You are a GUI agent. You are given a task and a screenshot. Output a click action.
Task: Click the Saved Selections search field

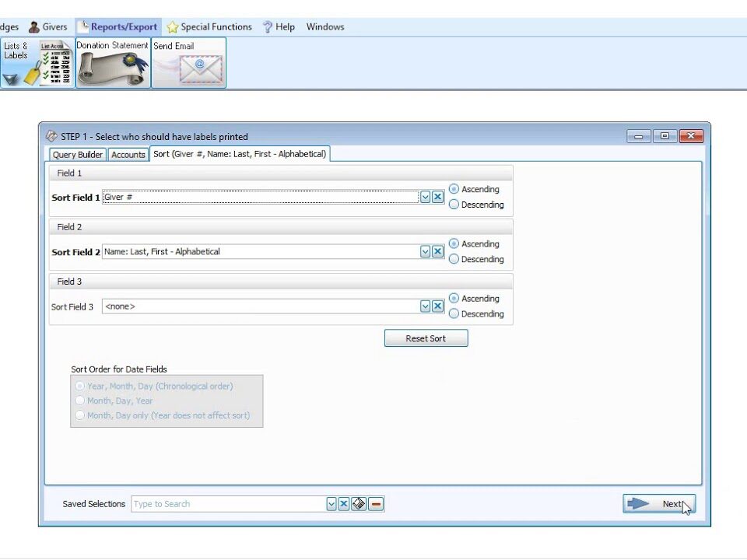coord(229,504)
